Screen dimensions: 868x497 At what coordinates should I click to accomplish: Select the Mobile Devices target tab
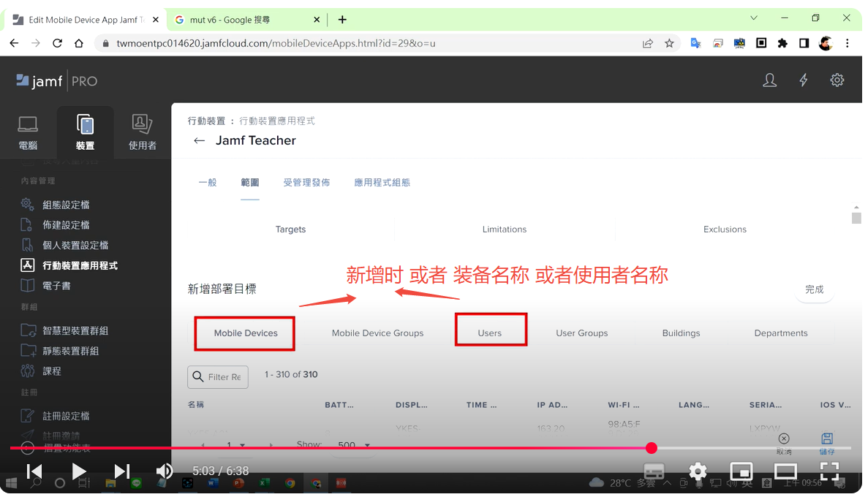(245, 333)
